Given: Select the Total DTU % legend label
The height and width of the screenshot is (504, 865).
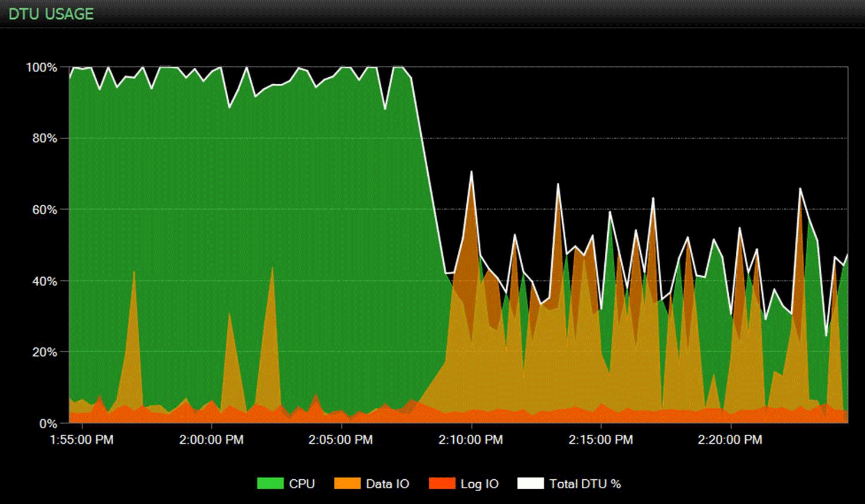Looking at the screenshot, I should [x=585, y=483].
